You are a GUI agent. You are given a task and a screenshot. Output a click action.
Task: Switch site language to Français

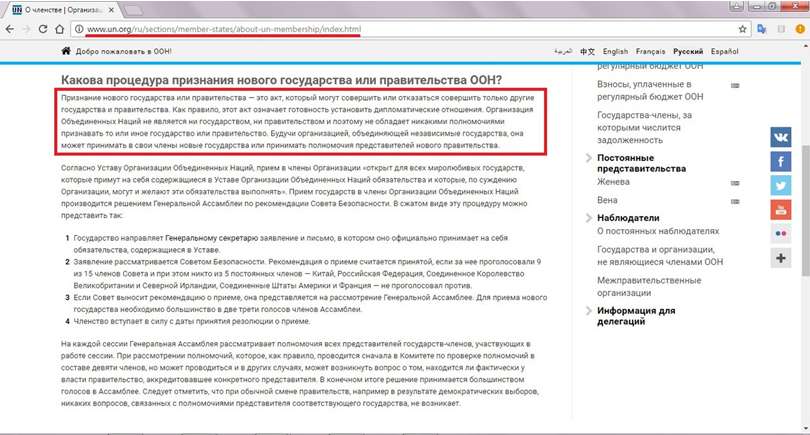(x=650, y=50)
